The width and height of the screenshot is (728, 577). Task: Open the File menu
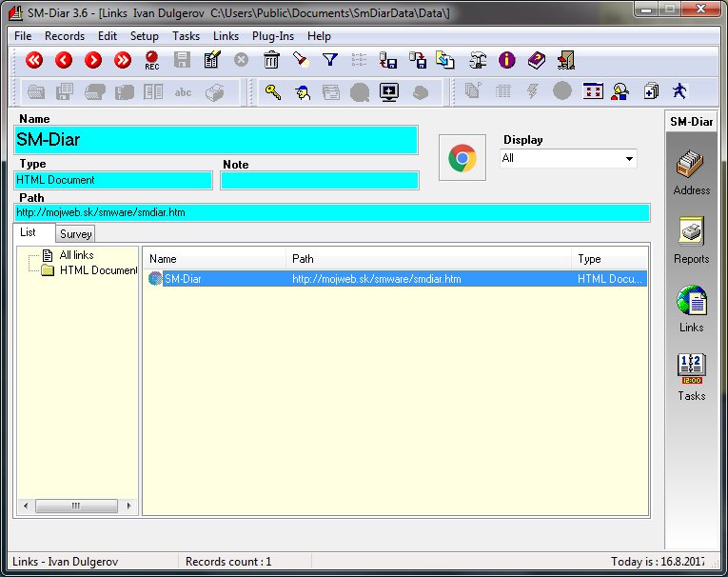tap(23, 36)
